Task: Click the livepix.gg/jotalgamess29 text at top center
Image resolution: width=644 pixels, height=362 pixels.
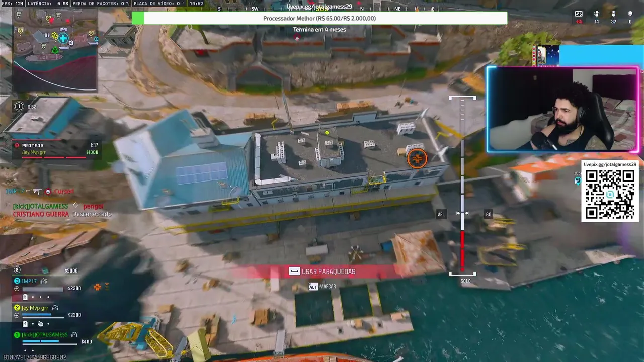Action: click(x=319, y=7)
